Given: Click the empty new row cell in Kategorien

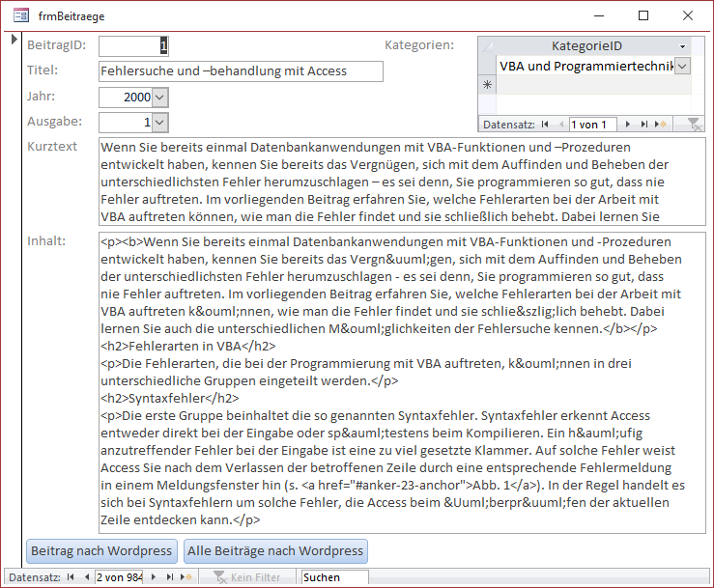Looking at the screenshot, I should click(593, 85).
